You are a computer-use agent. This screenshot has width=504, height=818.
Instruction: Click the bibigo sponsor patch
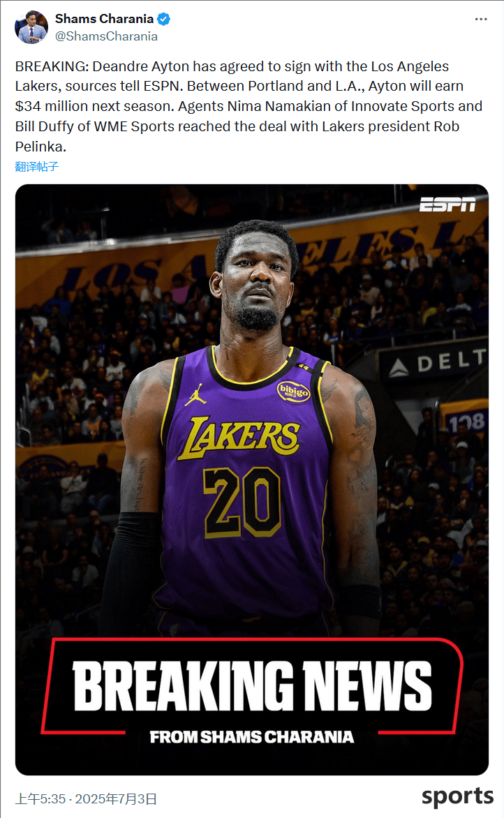coord(294,390)
